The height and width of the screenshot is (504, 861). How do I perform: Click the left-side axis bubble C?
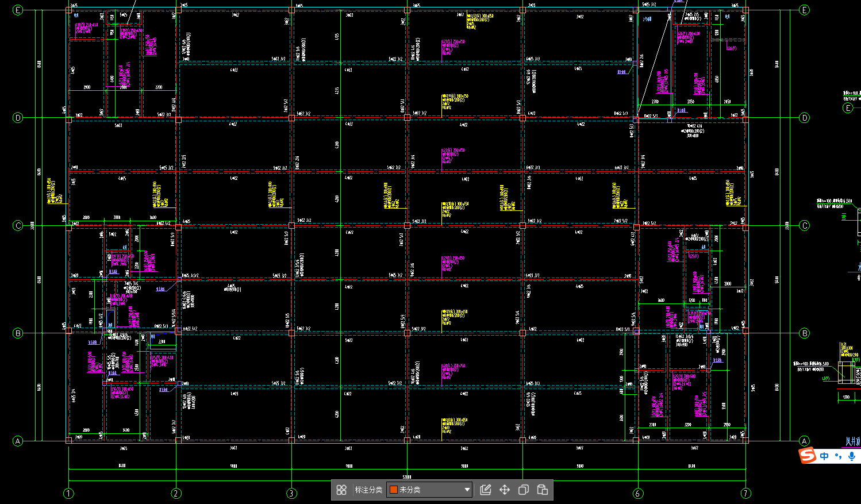[18, 225]
